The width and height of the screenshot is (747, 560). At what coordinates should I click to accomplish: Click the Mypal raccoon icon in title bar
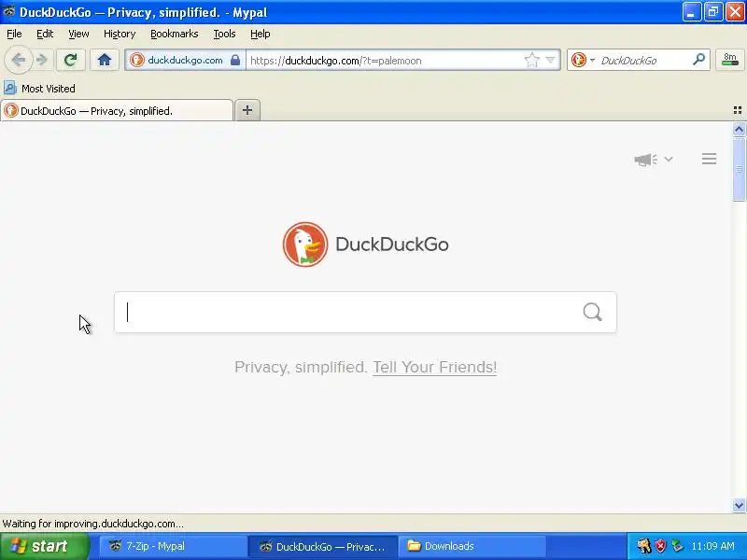pos(8,11)
